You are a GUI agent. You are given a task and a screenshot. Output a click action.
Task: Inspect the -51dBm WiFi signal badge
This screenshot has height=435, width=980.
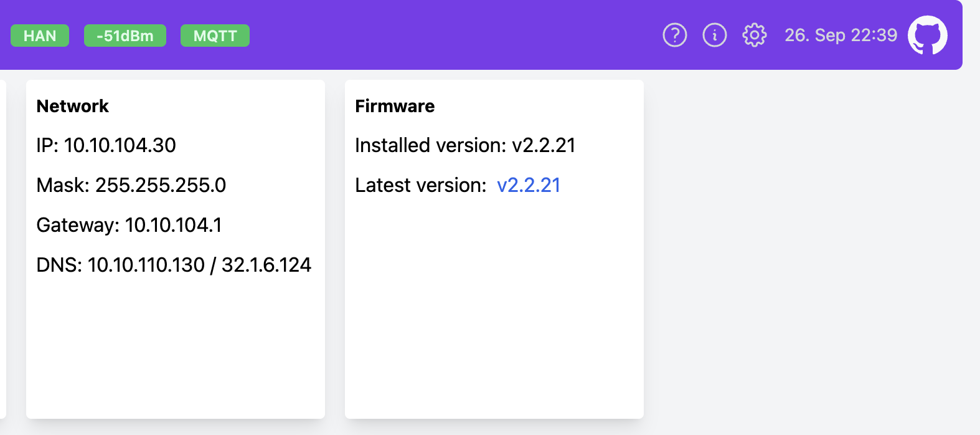tap(125, 36)
